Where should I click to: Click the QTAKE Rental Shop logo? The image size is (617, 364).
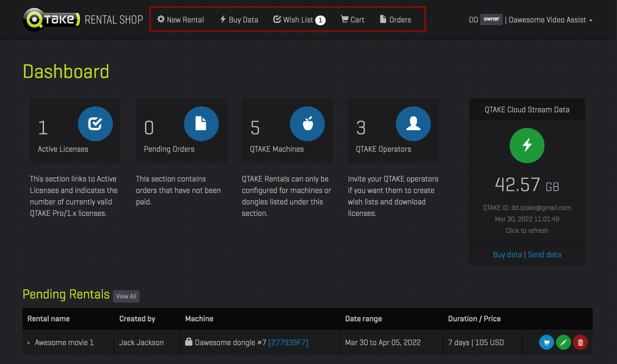click(x=83, y=20)
